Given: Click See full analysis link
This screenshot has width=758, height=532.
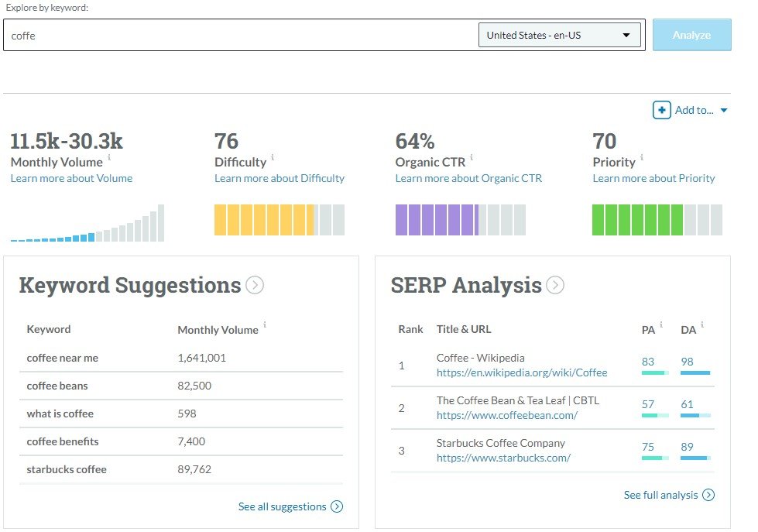Looking at the screenshot, I should (x=661, y=495).
